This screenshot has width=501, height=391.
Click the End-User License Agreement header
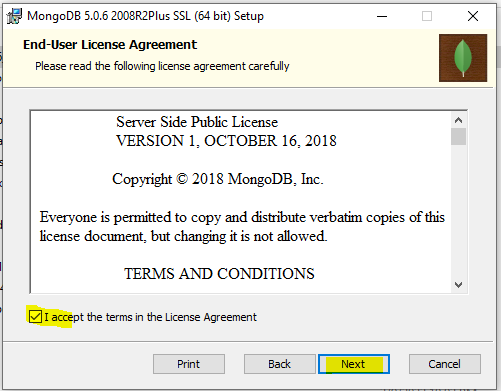[x=110, y=45]
